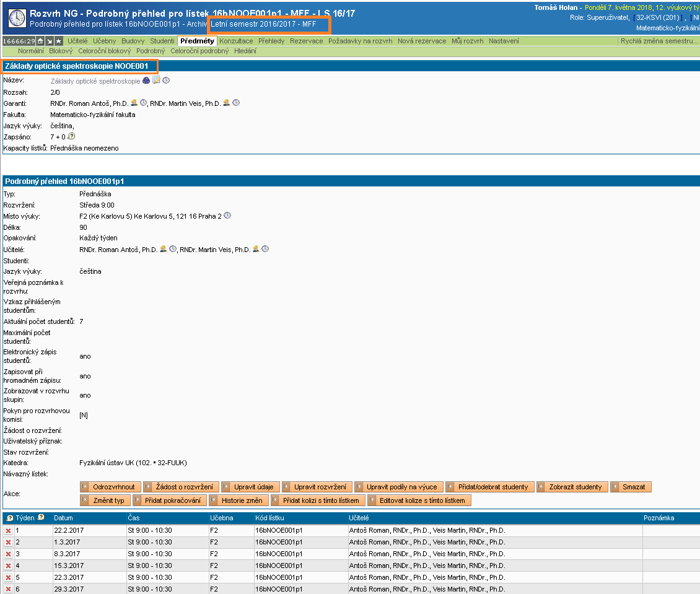700x594 pixels.
Task: Click the notepad edit icon beside course name
Action: pos(156,81)
